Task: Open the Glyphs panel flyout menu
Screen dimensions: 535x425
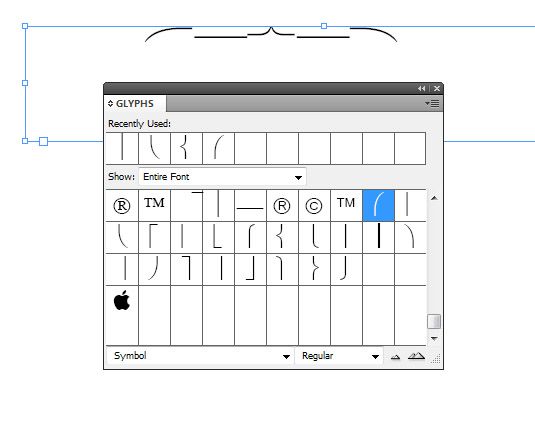Action: click(x=432, y=103)
